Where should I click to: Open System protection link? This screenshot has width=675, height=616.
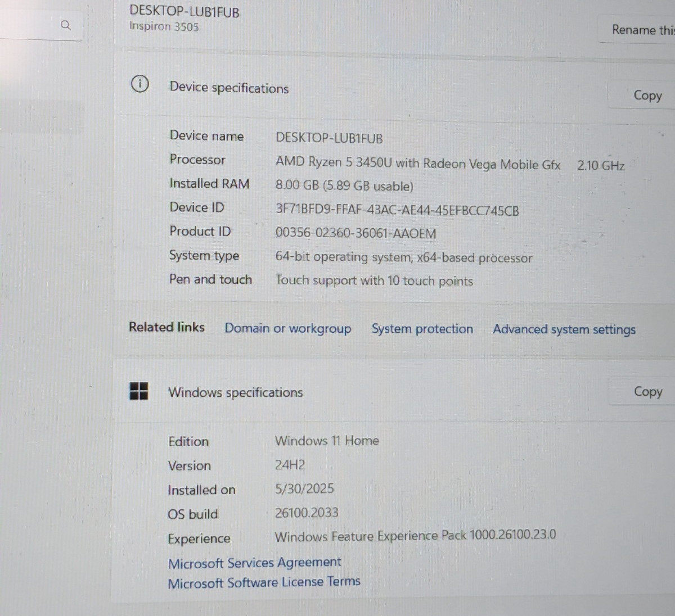pos(422,329)
